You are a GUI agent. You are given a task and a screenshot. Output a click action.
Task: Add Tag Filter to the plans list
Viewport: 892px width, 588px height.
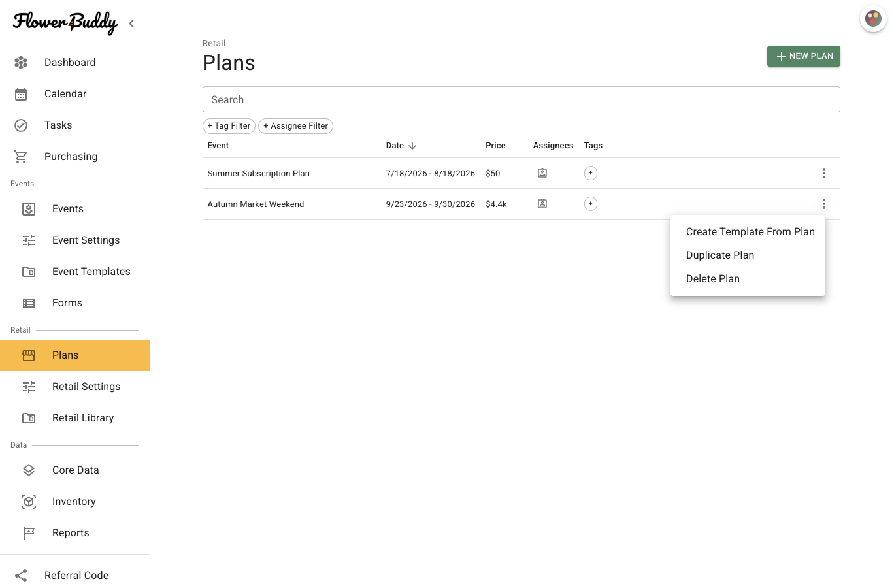229,126
